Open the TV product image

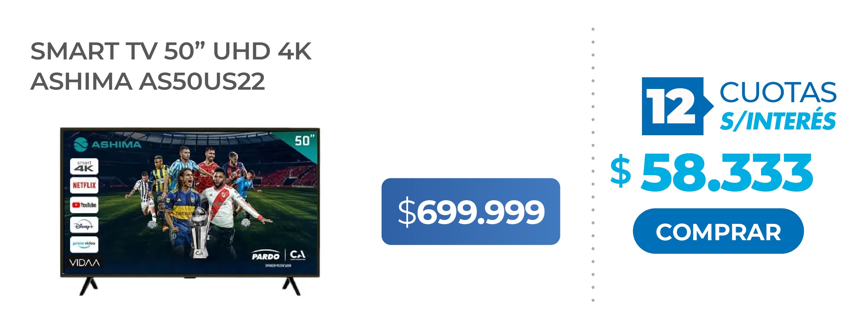click(190, 211)
